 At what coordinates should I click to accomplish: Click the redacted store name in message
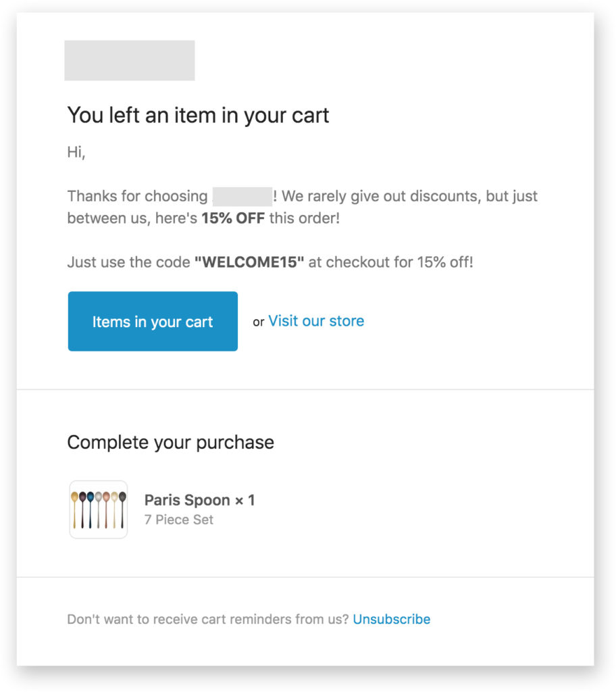[x=242, y=197]
